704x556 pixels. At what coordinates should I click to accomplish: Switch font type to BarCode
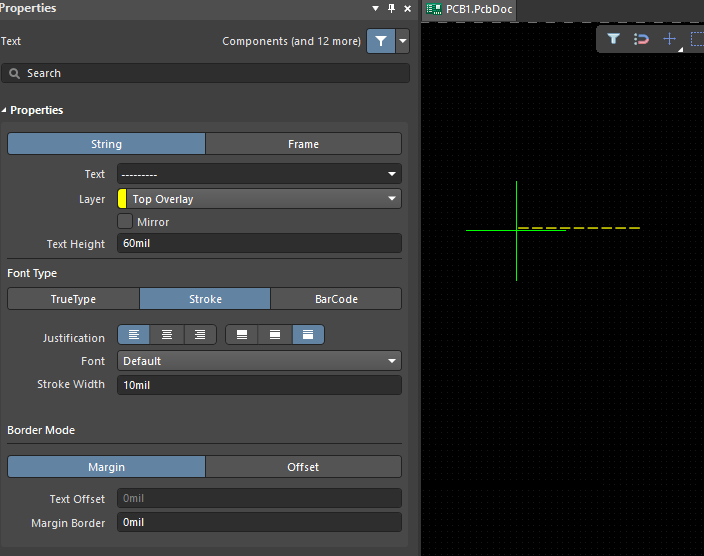click(x=336, y=299)
